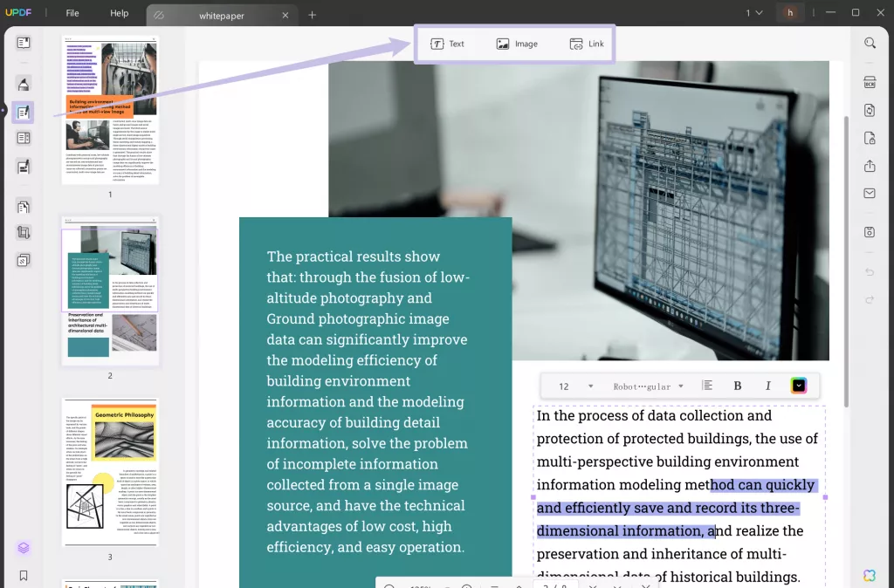894x588 pixels.
Task: Open the text color picker swatch
Action: pyautogui.click(x=799, y=386)
